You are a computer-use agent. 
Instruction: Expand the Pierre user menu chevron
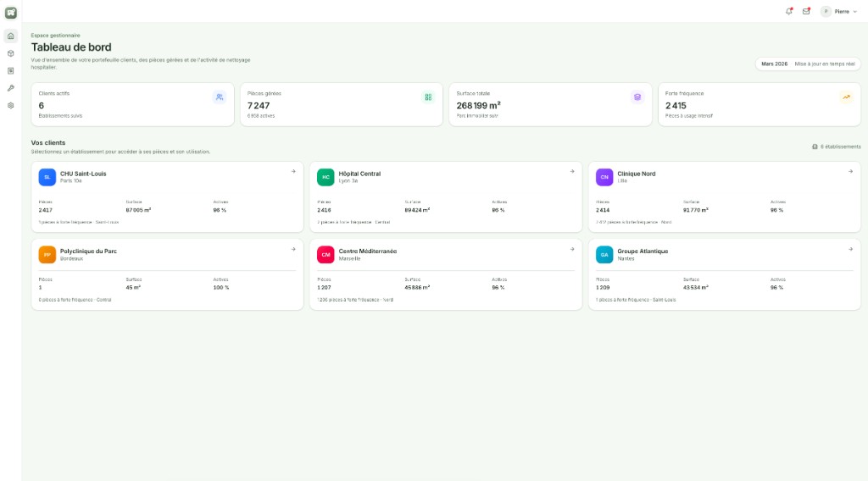pyautogui.click(x=854, y=12)
